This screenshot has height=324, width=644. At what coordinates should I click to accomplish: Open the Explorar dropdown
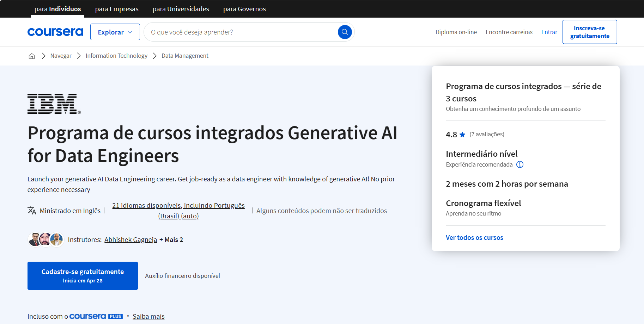point(115,32)
